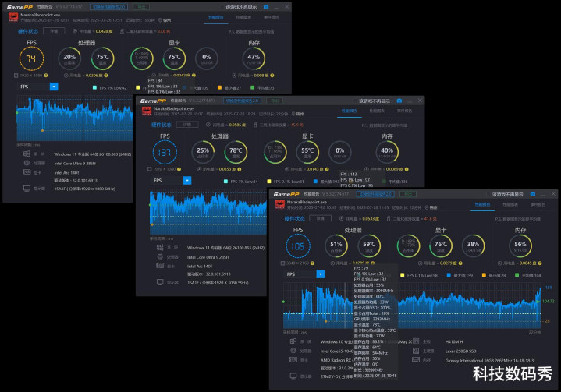Click the GamePP logo in the FPS 137 window
The height and width of the screenshot is (392, 561).
pos(153,101)
